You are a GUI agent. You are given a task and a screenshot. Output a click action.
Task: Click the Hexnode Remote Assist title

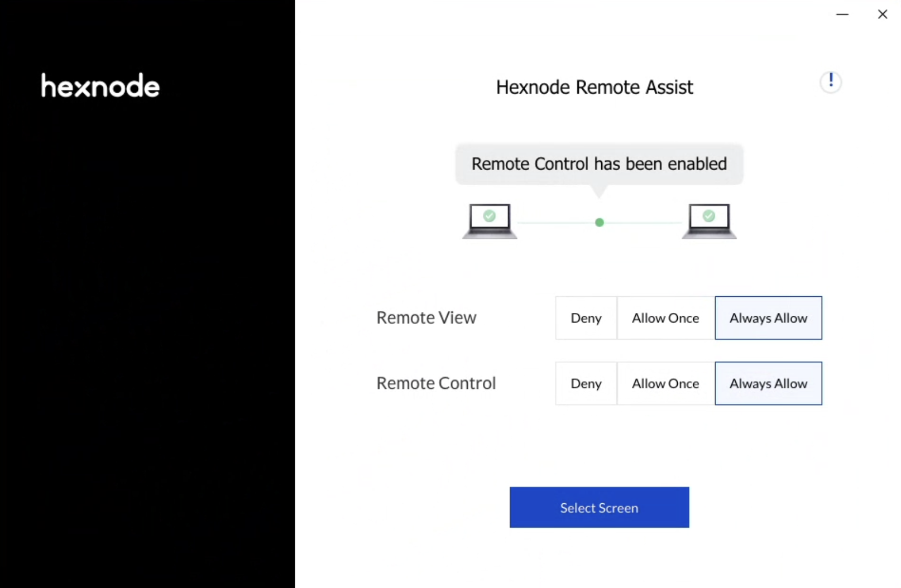(595, 87)
